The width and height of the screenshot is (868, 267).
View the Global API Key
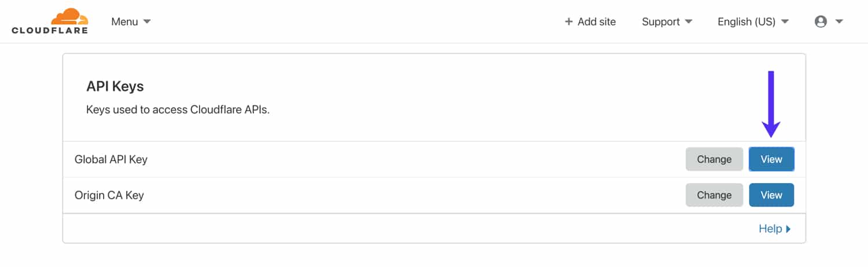pos(771,159)
